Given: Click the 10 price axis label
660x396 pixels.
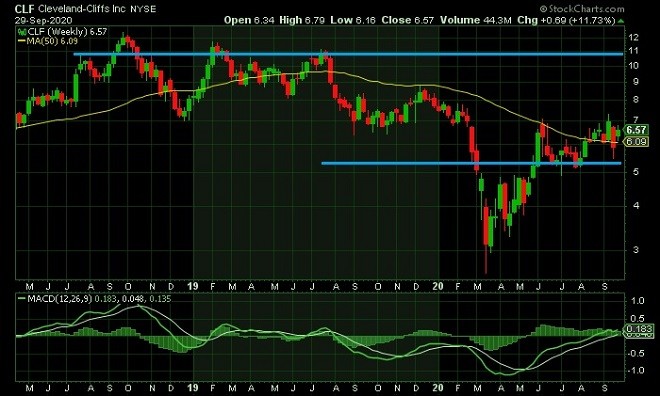Looking at the screenshot, I should coord(633,65).
